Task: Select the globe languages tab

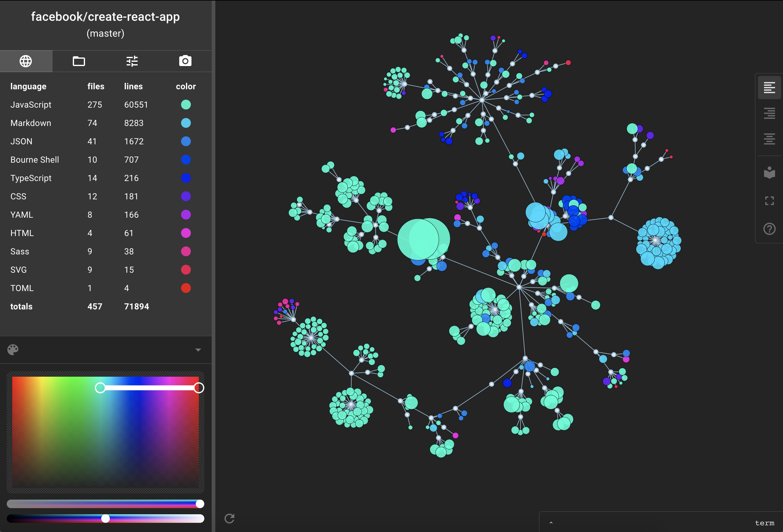Action: pyautogui.click(x=26, y=61)
